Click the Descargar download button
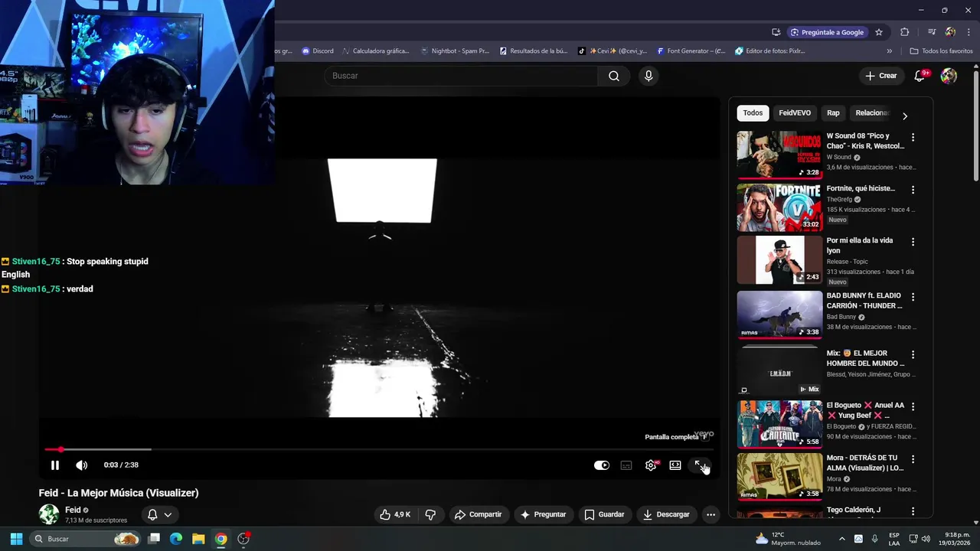980x551 pixels. (x=666, y=514)
